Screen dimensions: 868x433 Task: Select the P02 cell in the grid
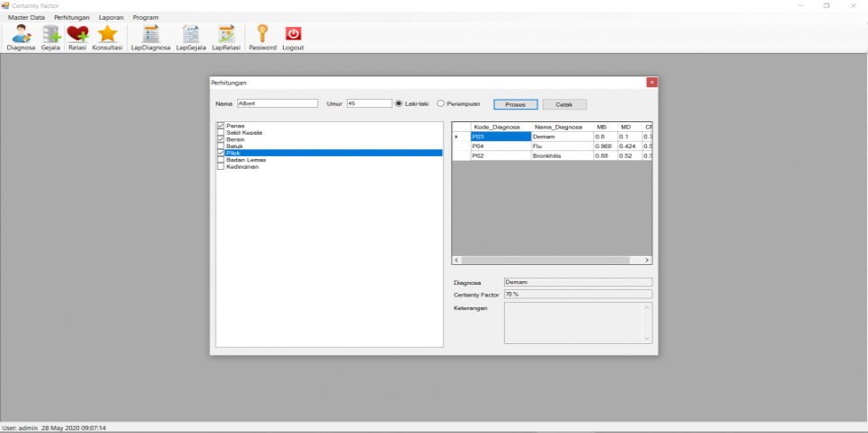(x=501, y=155)
